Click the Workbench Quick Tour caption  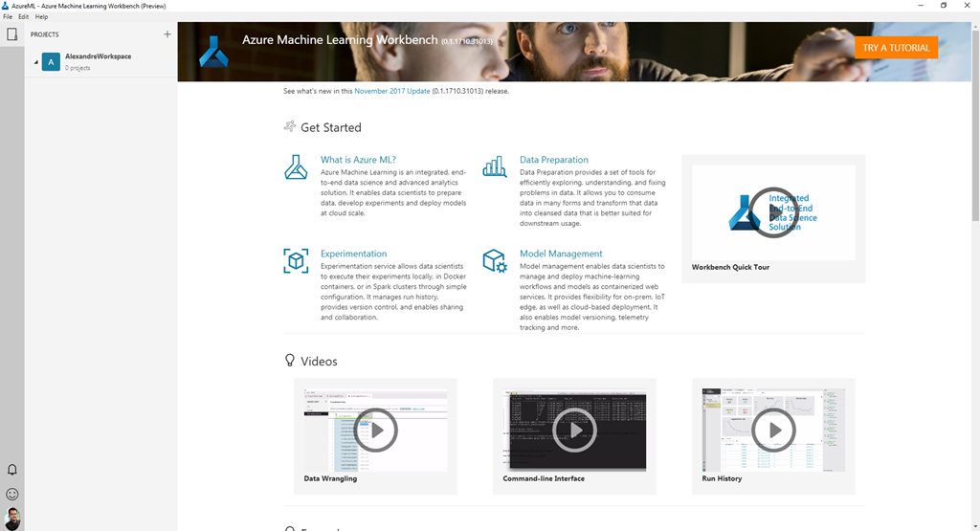(730, 267)
